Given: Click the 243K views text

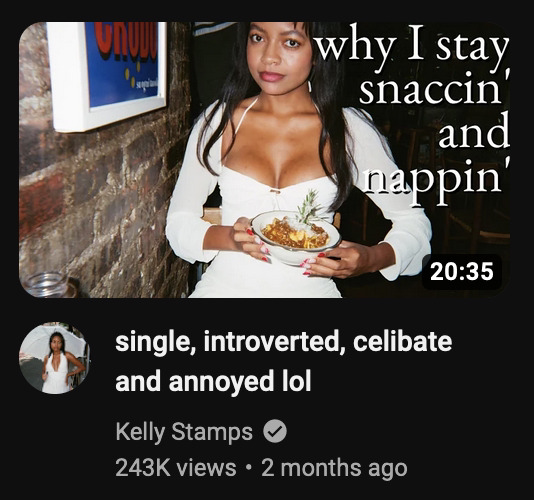Looking at the screenshot, I should (x=176, y=468).
